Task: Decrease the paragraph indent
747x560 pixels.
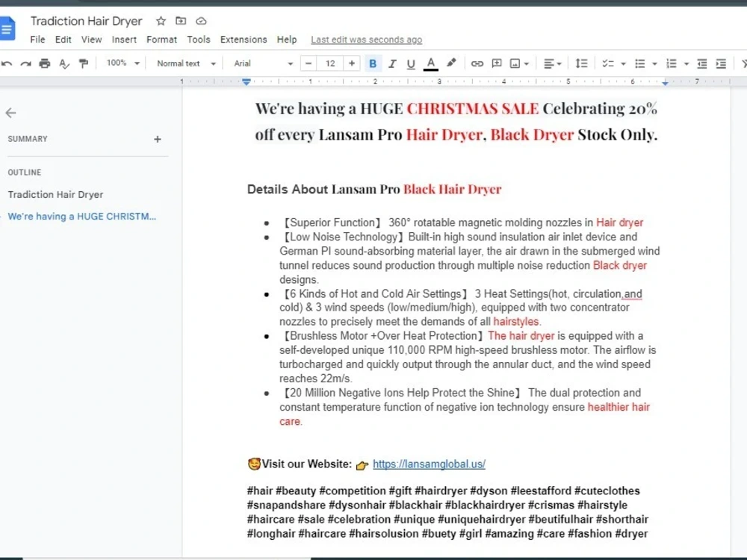Action: click(x=701, y=63)
